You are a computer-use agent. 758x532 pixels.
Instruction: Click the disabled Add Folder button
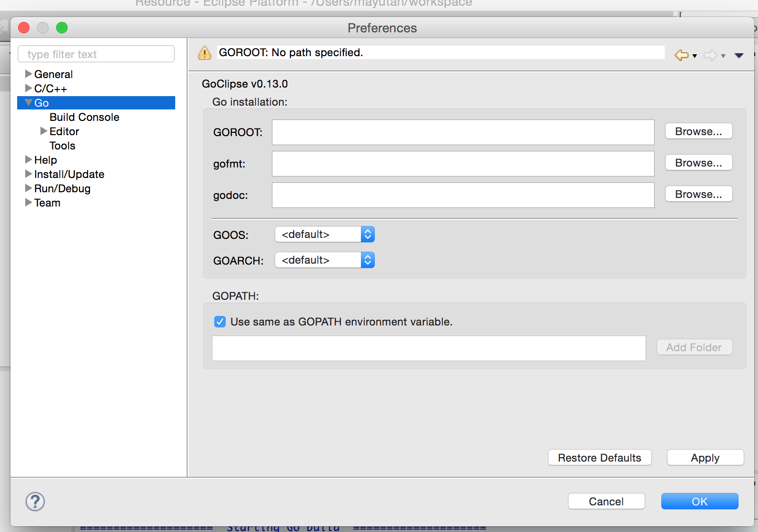tap(694, 347)
